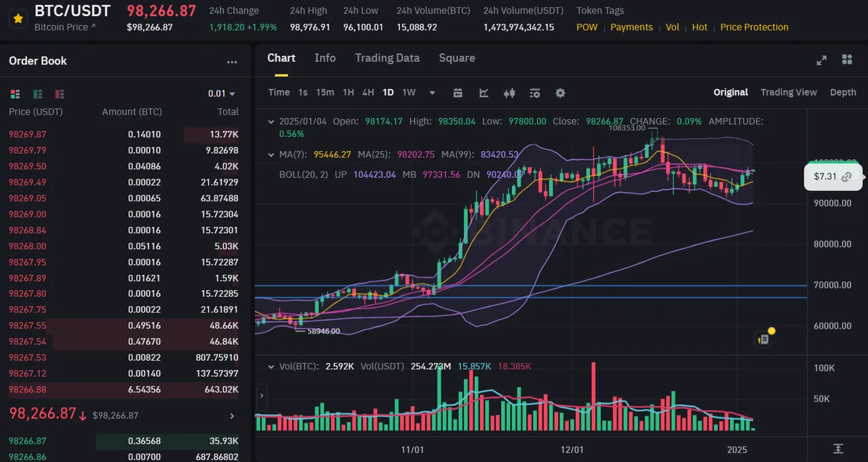Screen dimensions: 868x462
Task: Collapse the MA indicator legend
Action: pos(271,154)
